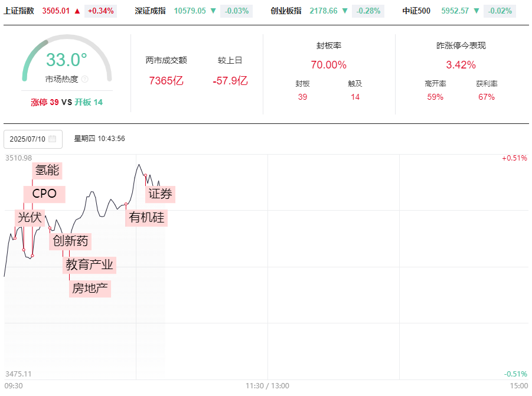Select the 上证指数 index tab

[x=19, y=11]
